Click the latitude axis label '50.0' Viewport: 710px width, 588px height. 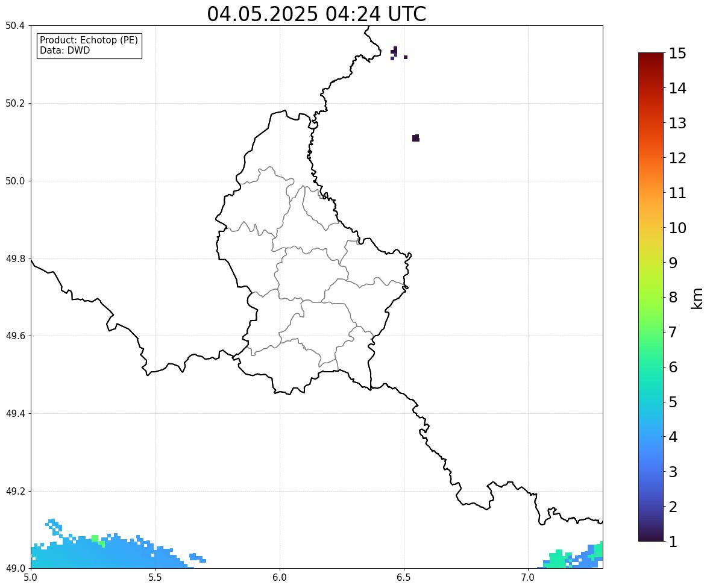pos(15,181)
